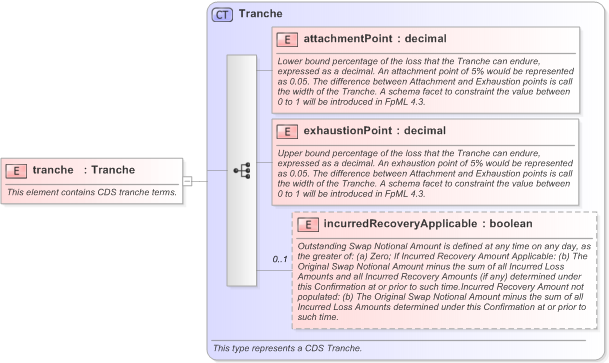Select 'incurredRecoveryApplicable : boolean' element name
The width and height of the screenshot is (609, 363).
(428, 224)
